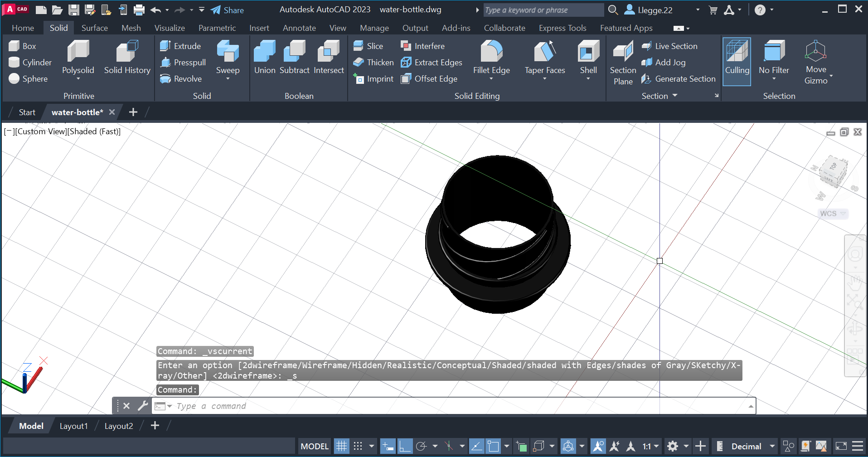Select the Box primitive tool

pyautogui.click(x=22, y=46)
